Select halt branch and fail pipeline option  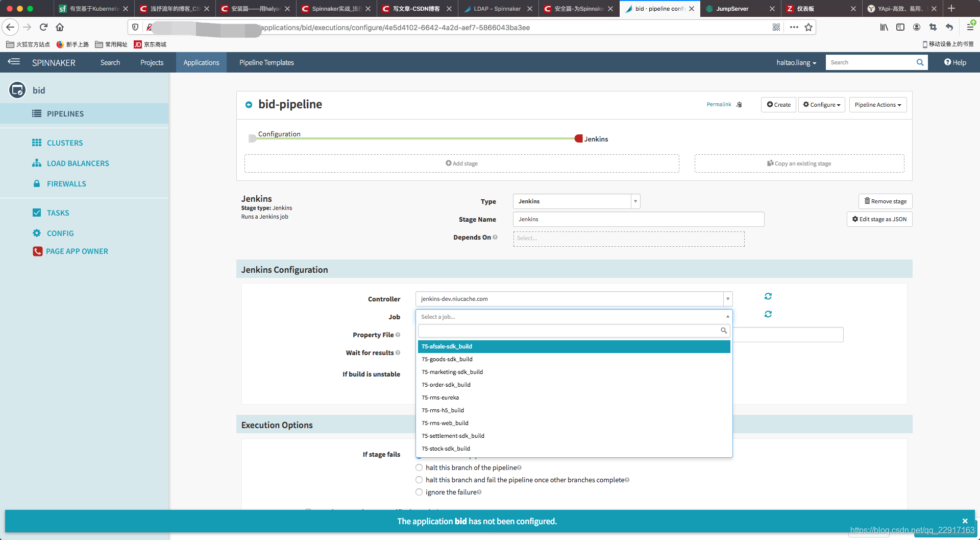tap(419, 480)
